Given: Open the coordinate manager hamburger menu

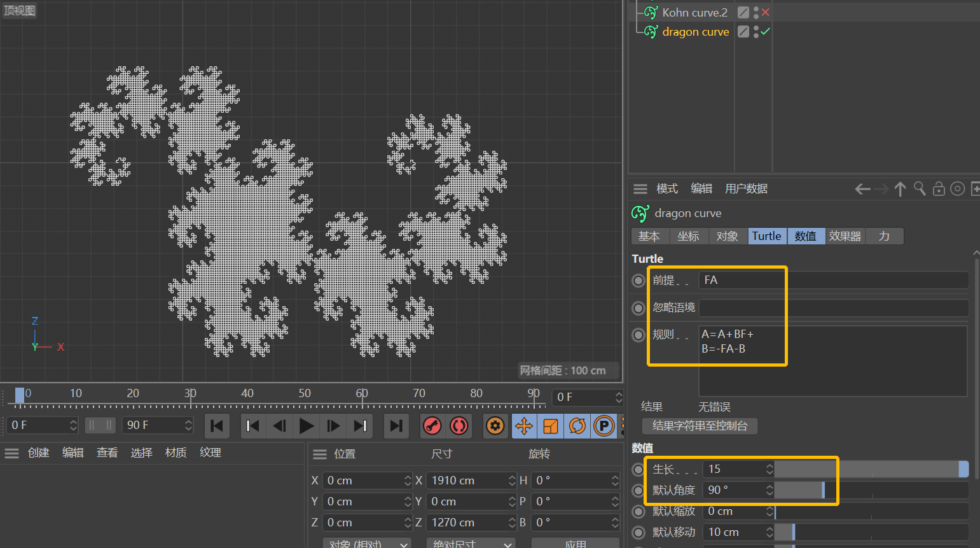Looking at the screenshot, I should click(x=320, y=454).
